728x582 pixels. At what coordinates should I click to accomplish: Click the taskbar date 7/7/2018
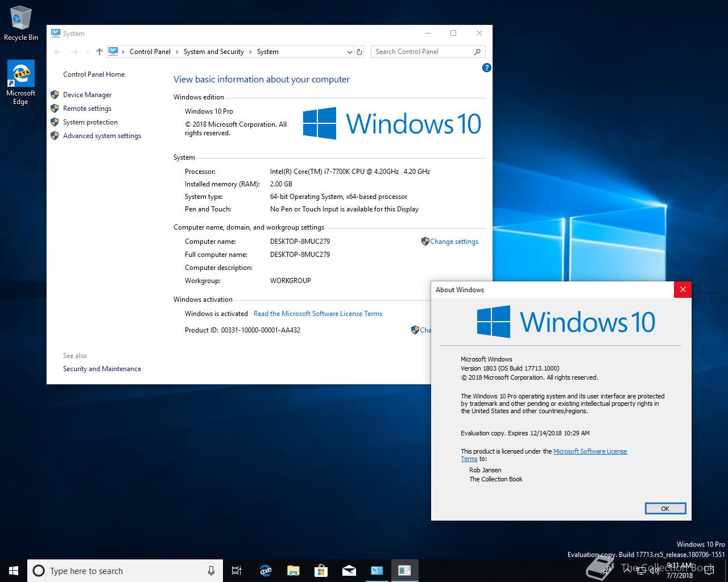click(x=680, y=576)
